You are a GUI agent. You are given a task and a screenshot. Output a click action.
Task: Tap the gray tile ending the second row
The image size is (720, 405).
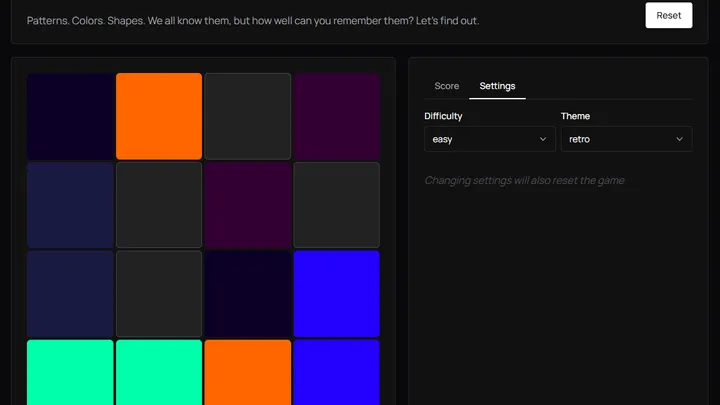[x=336, y=205]
